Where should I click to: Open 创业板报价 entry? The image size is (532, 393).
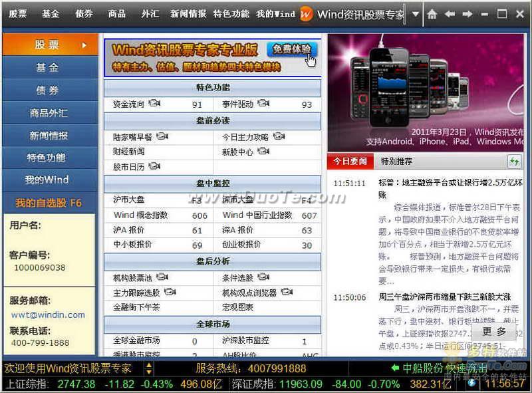(241, 244)
